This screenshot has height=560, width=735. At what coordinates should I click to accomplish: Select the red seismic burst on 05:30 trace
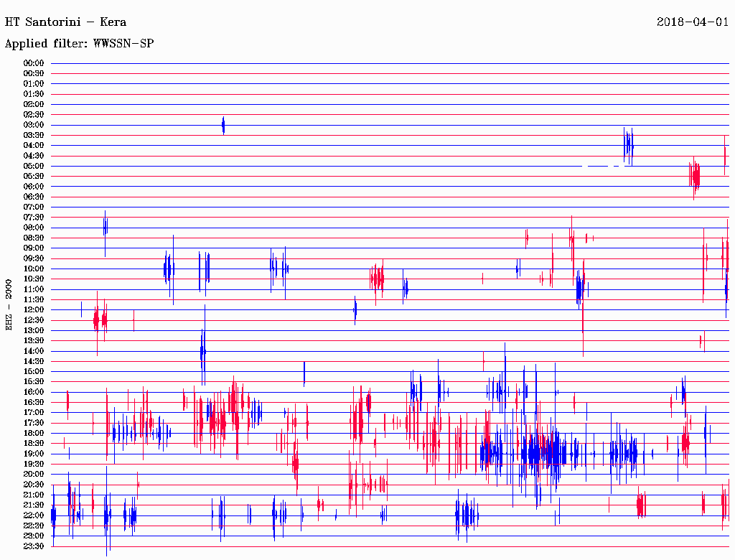click(694, 176)
